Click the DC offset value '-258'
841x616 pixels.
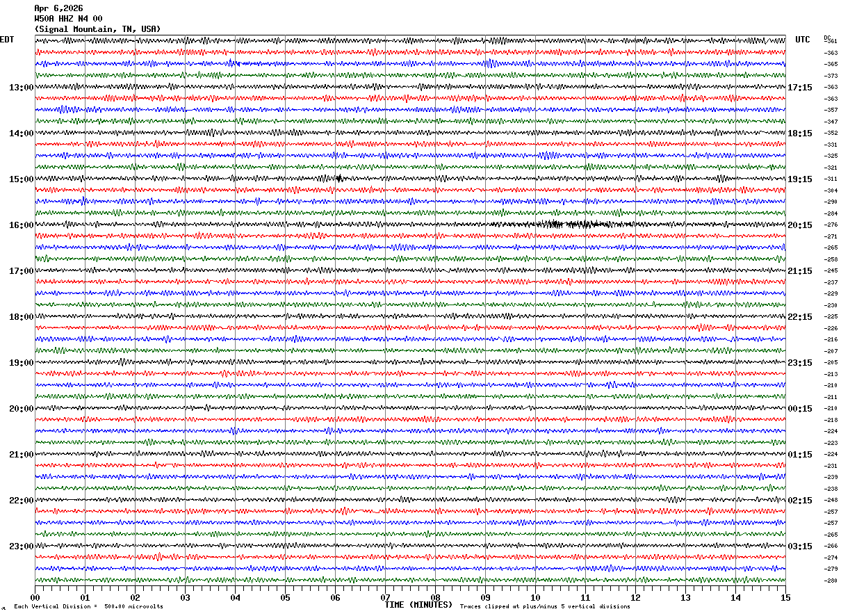(831, 259)
